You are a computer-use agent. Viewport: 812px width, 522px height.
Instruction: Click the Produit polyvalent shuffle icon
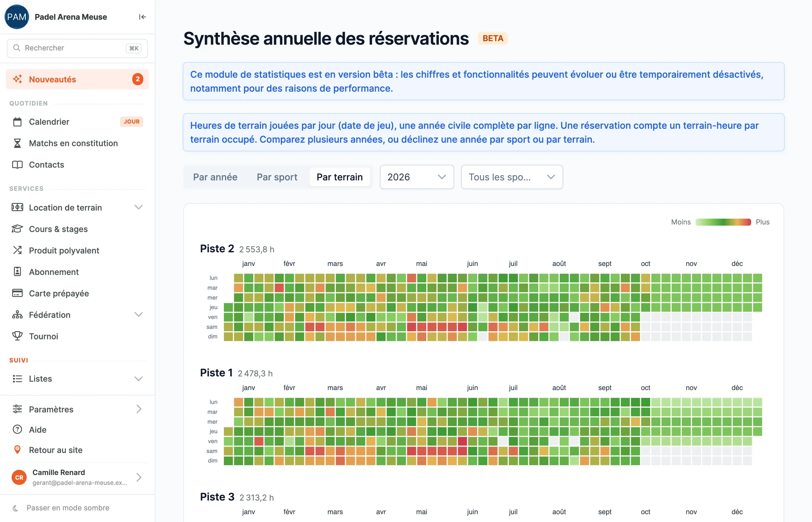pos(17,250)
